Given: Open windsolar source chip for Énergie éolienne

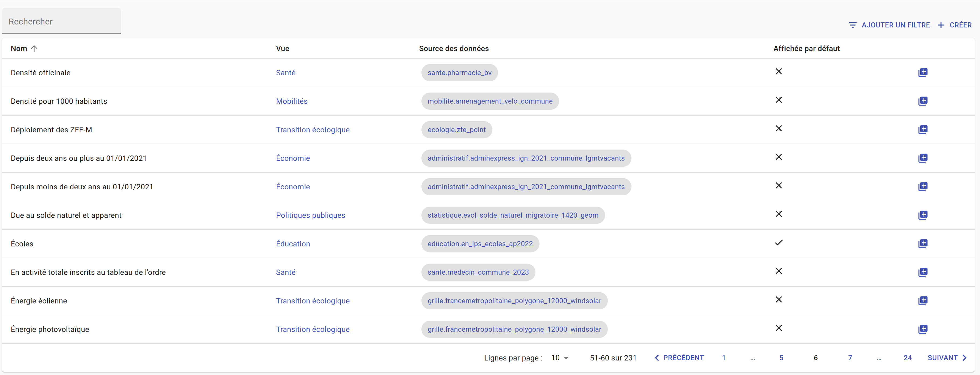Looking at the screenshot, I should 514,301.
